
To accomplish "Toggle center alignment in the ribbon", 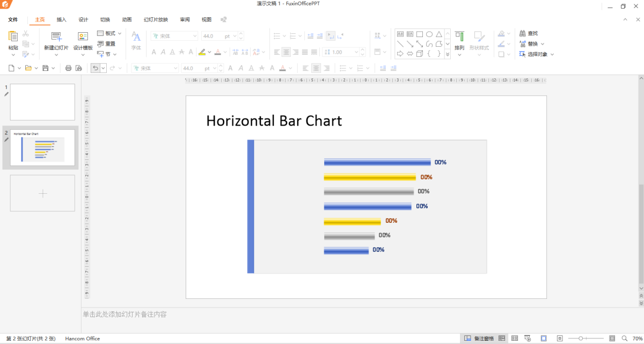I will pos(286,52).
